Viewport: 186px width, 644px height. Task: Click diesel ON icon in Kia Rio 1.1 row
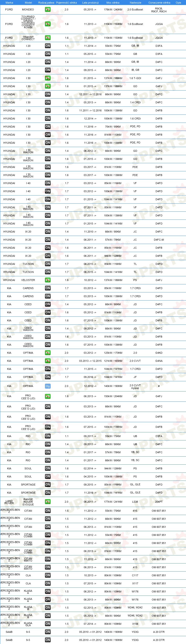48,436
